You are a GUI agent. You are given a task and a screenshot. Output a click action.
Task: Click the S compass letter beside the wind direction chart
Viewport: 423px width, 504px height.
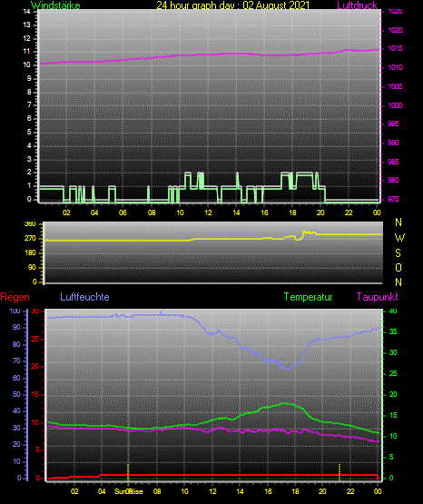click(398, 253)
